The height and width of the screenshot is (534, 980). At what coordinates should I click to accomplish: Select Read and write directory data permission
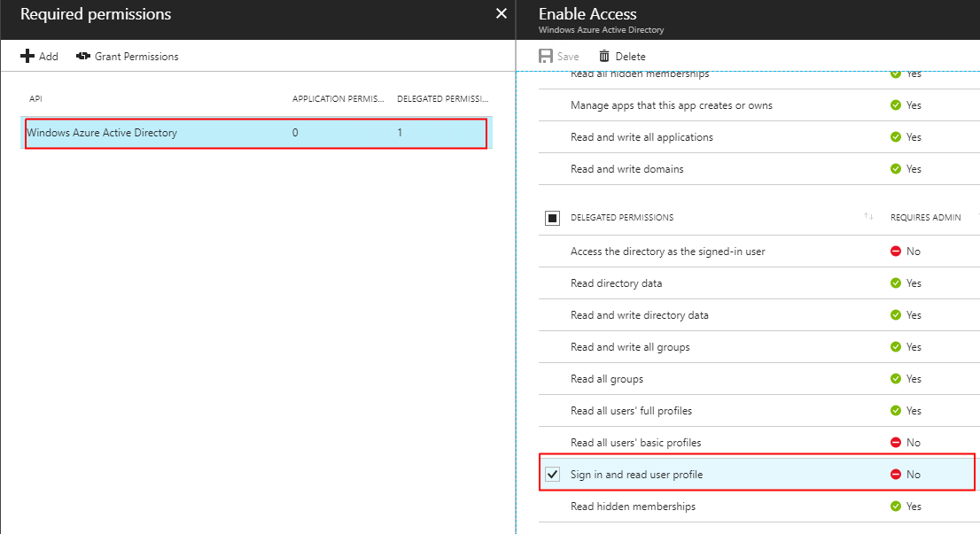(640, 315)
